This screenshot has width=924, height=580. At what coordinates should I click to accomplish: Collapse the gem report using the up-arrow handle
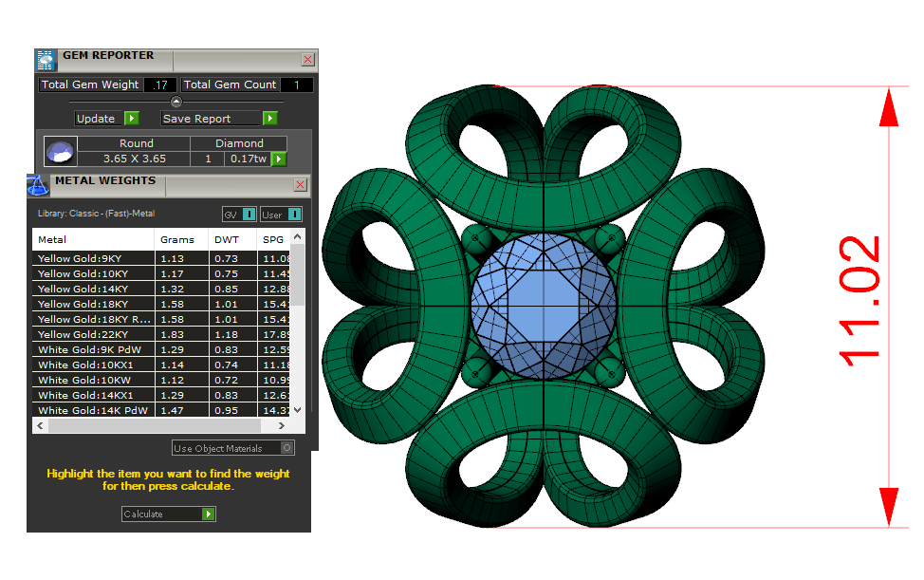pyautogui.click(x=176, y=102)
